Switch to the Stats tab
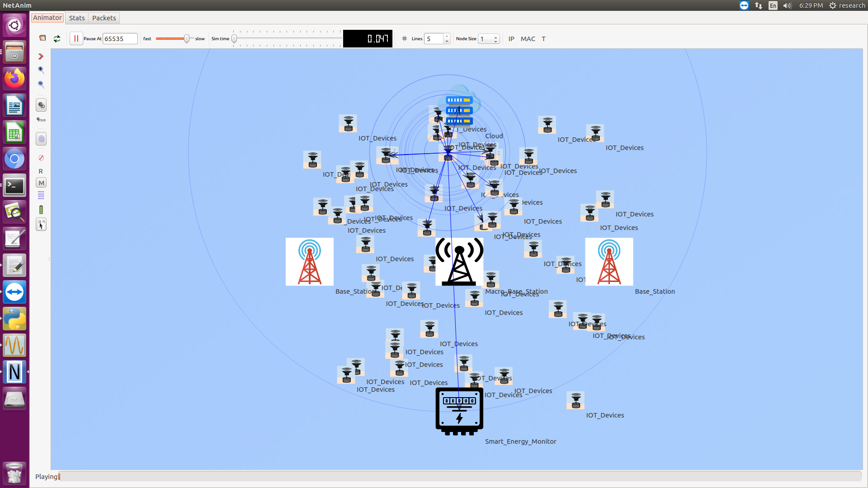Screen dimensions: 868x488 77,18
